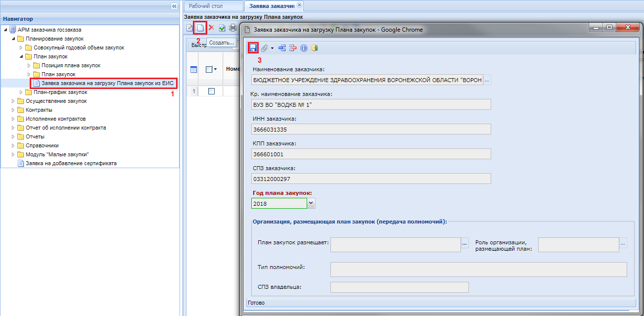Collapse the Navigator panel with double-arrow
The image size is (644, 316).
[x=174, y=6]
